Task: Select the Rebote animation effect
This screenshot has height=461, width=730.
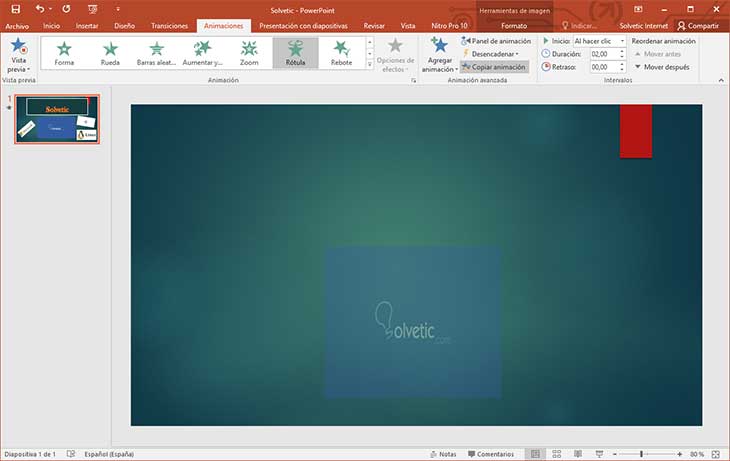Action: pos(342,54)
